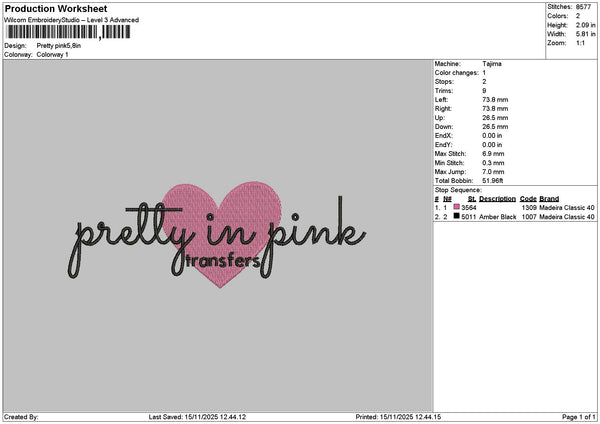This screenshot has height=424, width=600.
Task: Click the black 5011 thread color swatch
Action: tap(456, 216)
